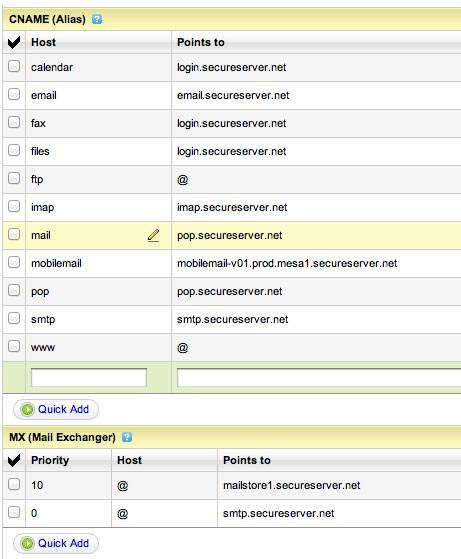Image resolution: width=461 pixels, height=559 pixels.
Task: Click the CNAME Points to column header
Action: 201,42
